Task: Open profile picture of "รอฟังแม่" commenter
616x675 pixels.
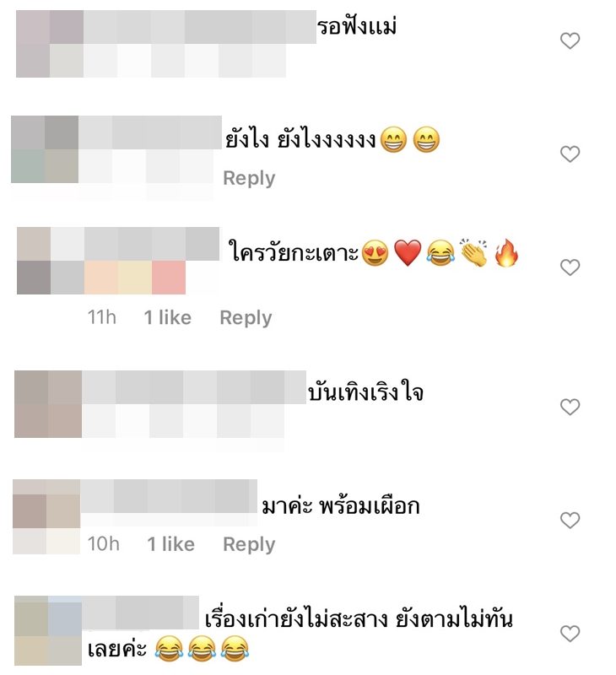Action: click(50, 44)
